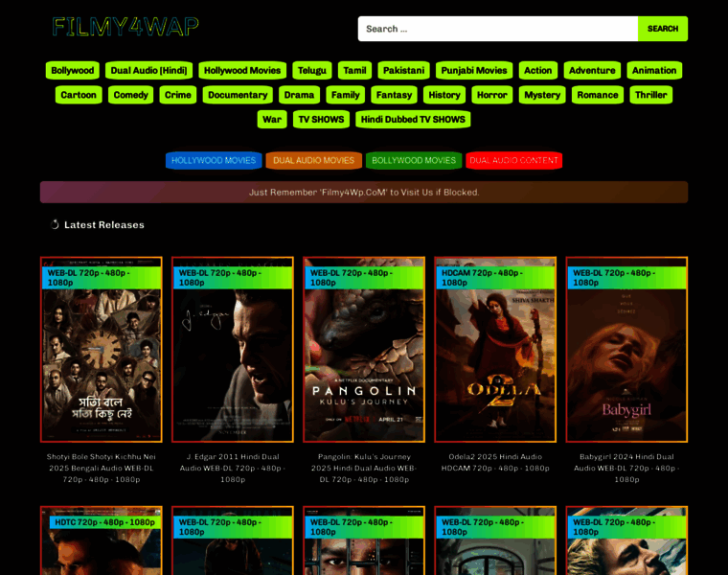The image size is (728, 575).
Task: Click the green SEARCH button
Action: tap(663, 29)
